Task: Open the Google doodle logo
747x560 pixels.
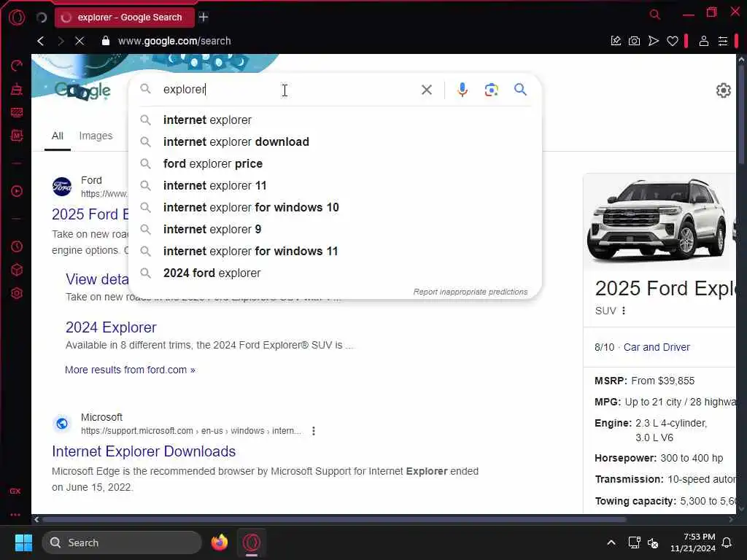Action: [x=82, y=90]
